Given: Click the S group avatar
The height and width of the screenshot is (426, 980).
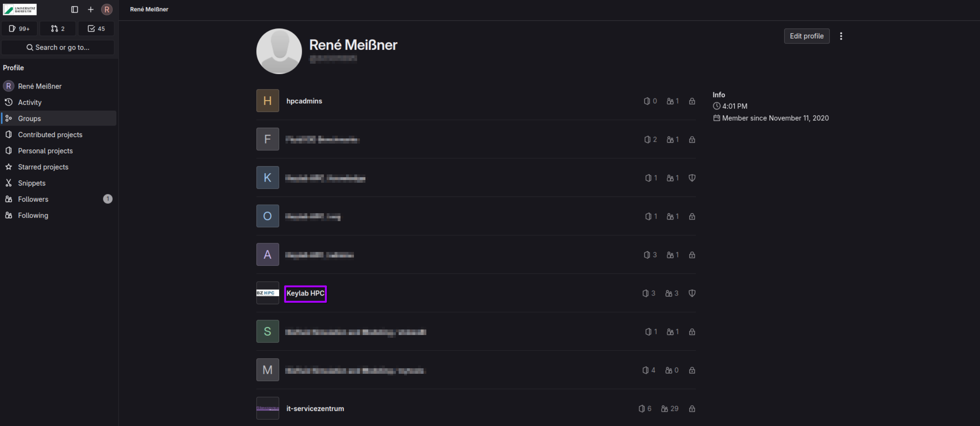Looking at the screenshot, I should point(267,331).
